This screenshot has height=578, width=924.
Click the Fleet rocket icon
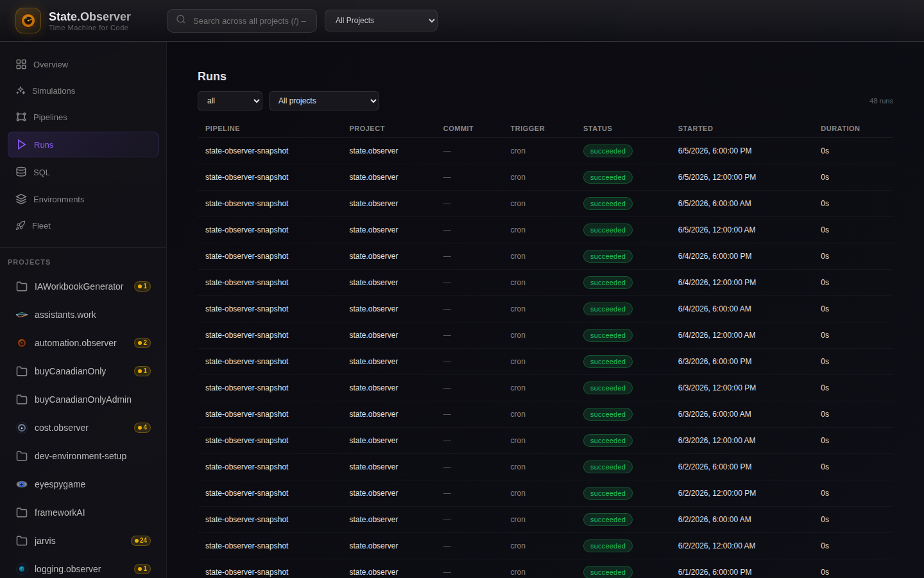pos(21,225)
